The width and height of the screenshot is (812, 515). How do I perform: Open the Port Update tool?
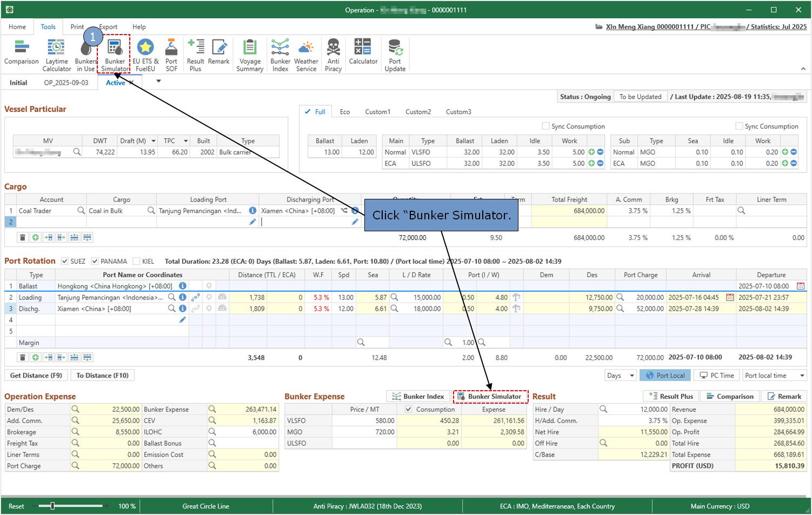click(x=395, y=55)
